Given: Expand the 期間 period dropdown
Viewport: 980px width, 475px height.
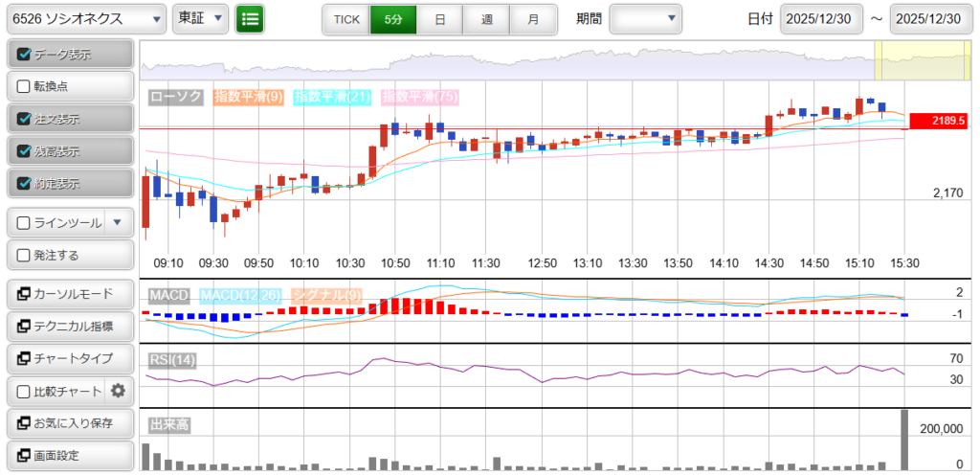Looking at the screenshot, I should [645, 18].
